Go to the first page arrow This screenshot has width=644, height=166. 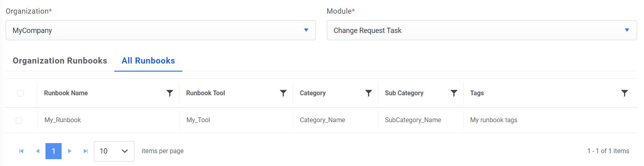click(x=21, y=151)
